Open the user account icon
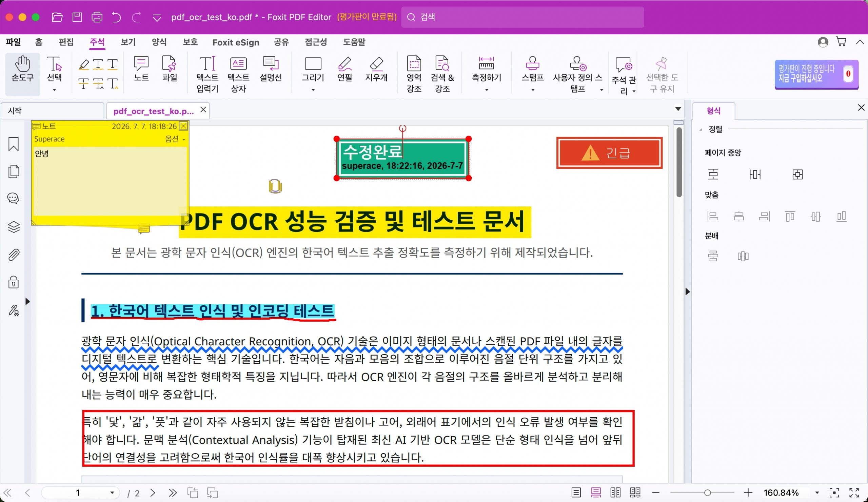This screenshot has width=868, height=502. coord(823,42)
